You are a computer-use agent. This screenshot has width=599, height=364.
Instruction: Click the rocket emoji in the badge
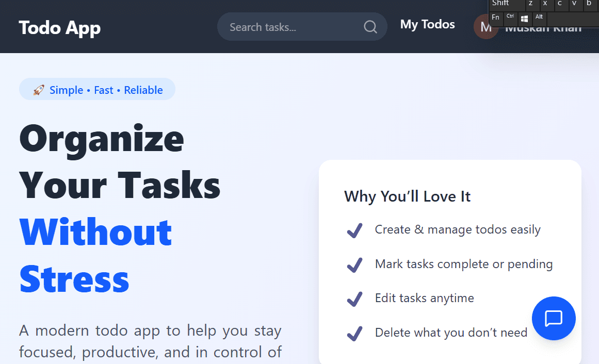pos(39,90)
